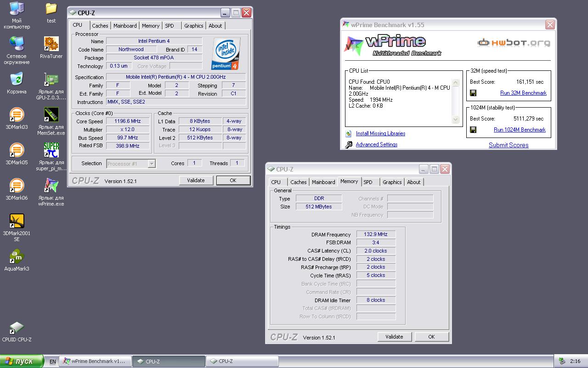Click the Intel Pentium 4 logo in CPU-Z

(x=226, y=54)
